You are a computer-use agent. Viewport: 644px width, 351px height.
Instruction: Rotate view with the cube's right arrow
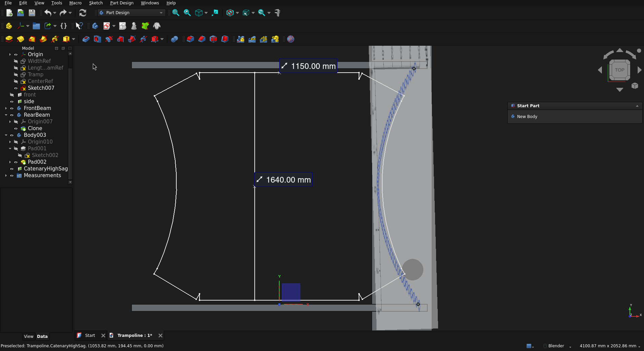(640, 70)
